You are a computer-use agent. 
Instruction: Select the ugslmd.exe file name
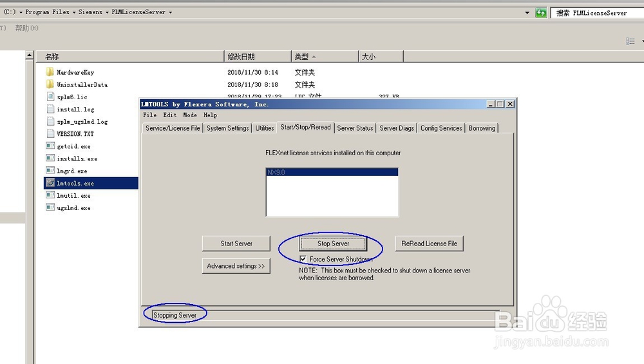pyautogui.click(x=73, y=208)
